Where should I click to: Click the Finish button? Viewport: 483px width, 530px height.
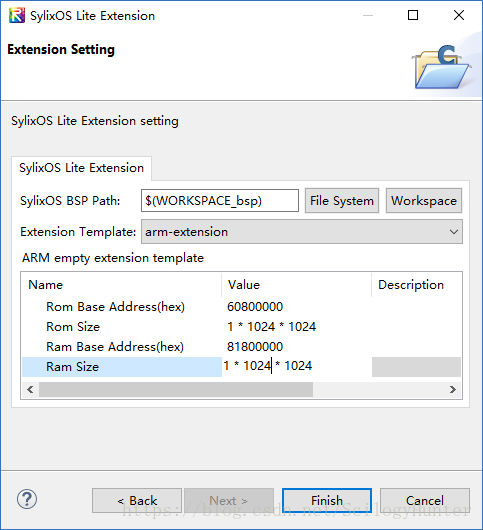click(x=327, y=500)
